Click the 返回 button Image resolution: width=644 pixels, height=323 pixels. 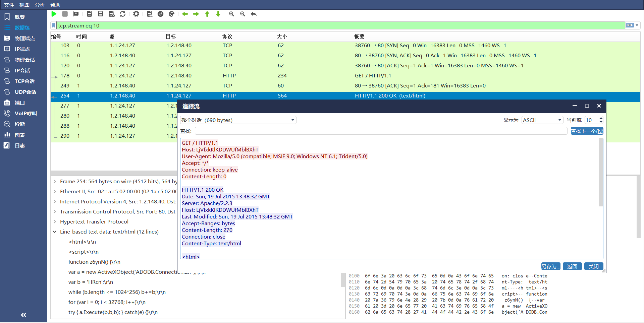tap(572, 266)
